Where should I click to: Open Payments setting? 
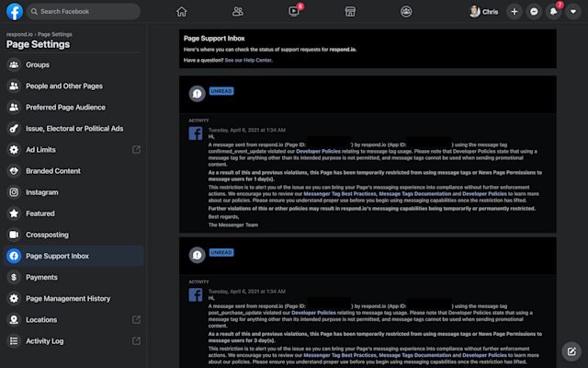point(73,277)
